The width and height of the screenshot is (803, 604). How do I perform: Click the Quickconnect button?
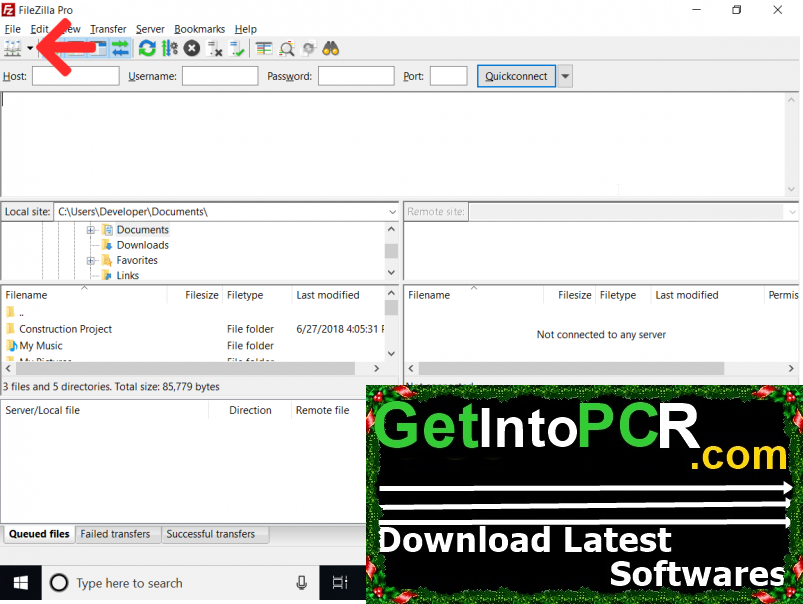[x=516, y=76]
